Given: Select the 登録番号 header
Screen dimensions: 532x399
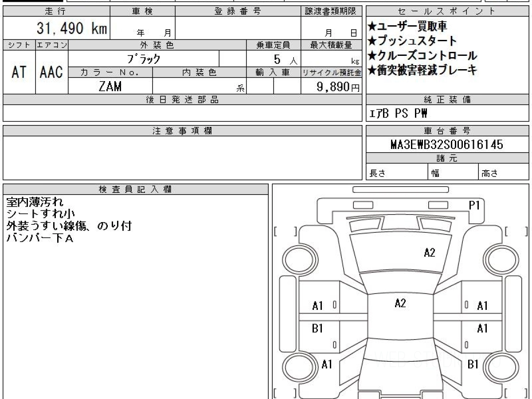Looking at the screenshot, I should coord(238,11).
